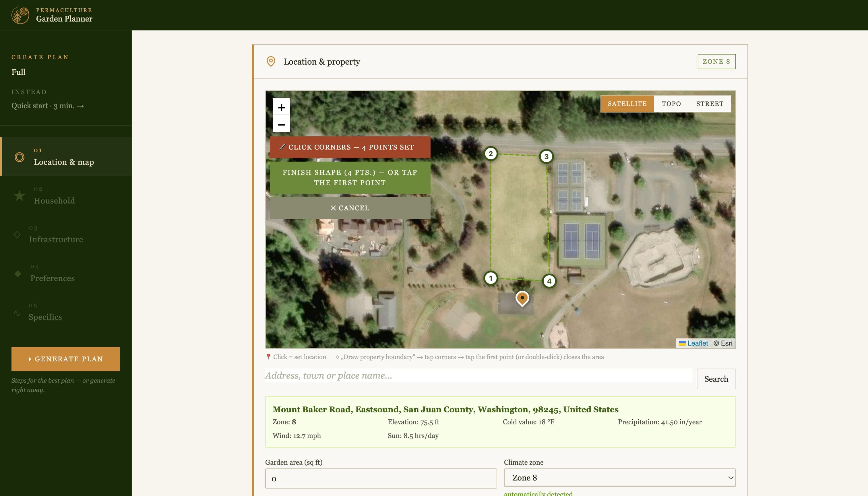Switch map to Topo view

click(671, 104)
